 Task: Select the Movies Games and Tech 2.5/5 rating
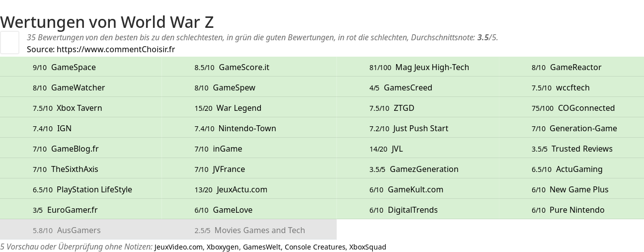point(249,230)
